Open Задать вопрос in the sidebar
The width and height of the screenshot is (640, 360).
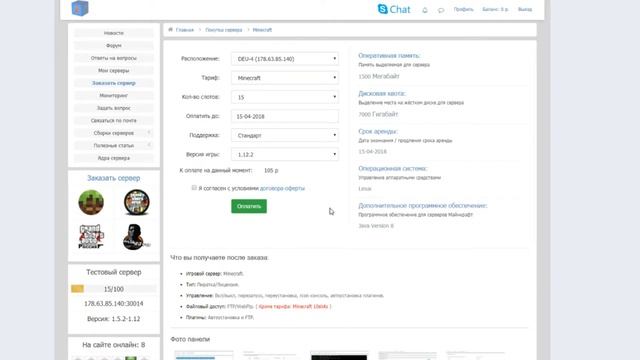pos(114,108)
